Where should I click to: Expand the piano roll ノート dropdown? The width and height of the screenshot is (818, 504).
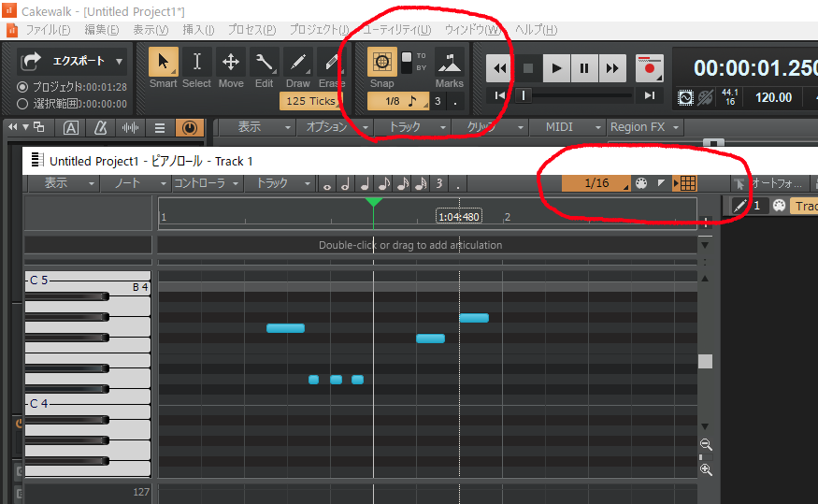point(136,183)
